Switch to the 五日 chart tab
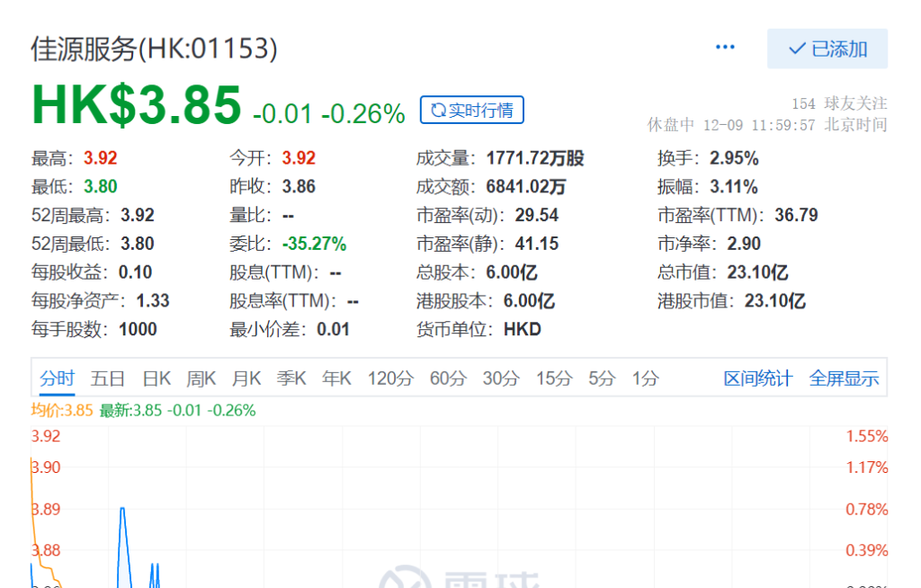 108,379
